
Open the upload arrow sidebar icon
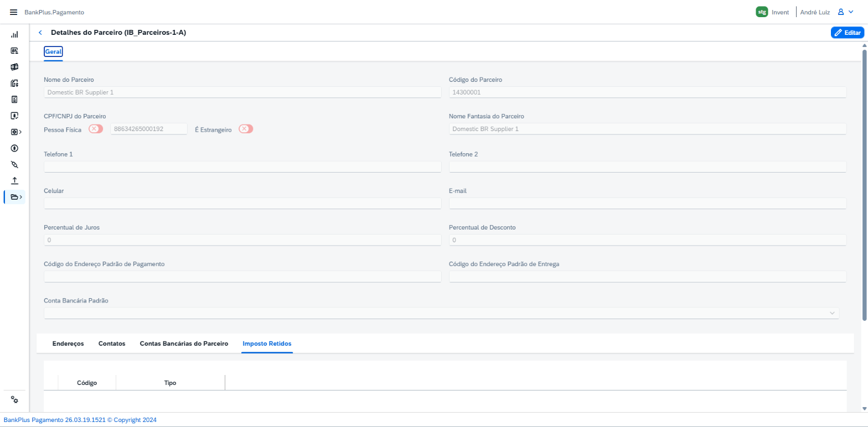coord(14,181)
